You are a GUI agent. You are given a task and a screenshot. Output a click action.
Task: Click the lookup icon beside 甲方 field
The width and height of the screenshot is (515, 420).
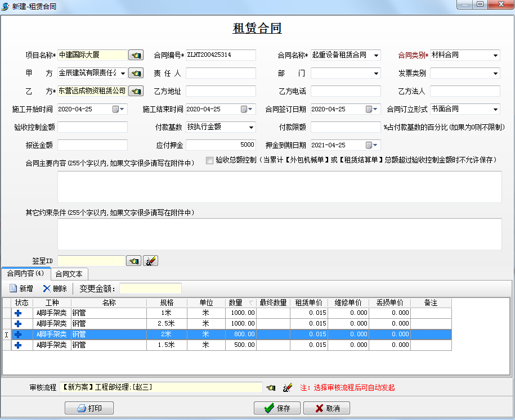pyautogui.click(x=136, y=73)
